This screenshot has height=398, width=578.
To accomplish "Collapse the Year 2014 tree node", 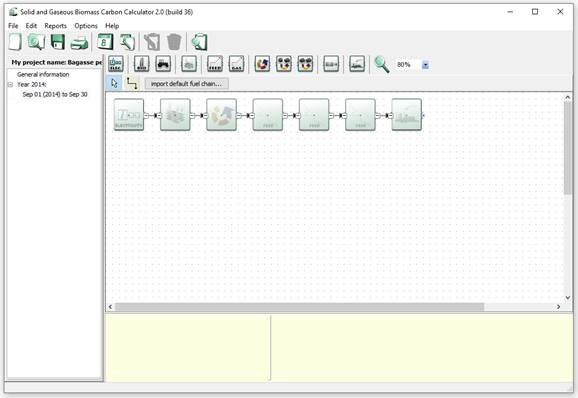I will (11, 84).
